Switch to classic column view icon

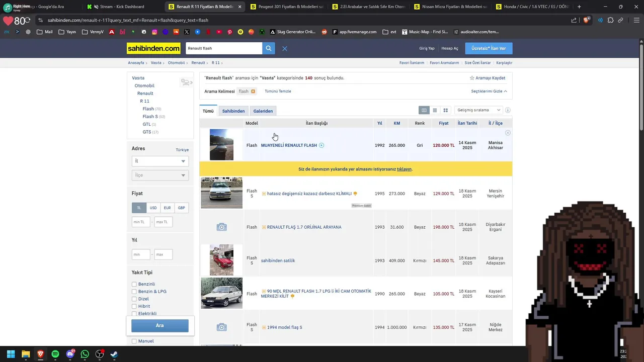(424, 110)
